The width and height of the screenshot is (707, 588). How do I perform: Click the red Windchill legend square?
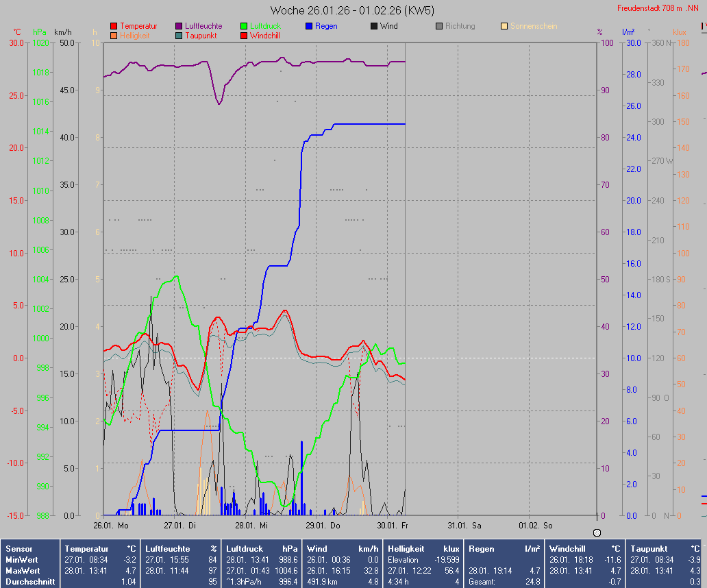coord(244,36)
